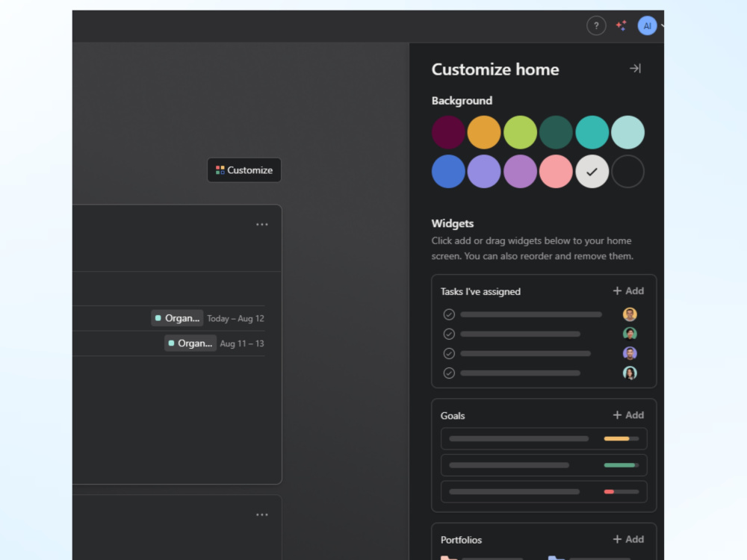Click the second assignee avatar with green background
The height and width of the screenshot is (560, 747).
[x=630, y=334]
